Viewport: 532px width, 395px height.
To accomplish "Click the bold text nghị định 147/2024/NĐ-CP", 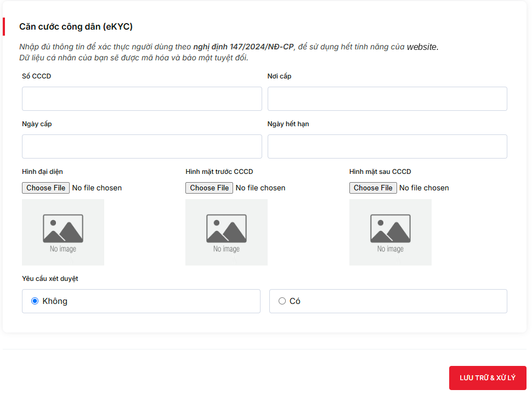I will click(x=244, y=47).
